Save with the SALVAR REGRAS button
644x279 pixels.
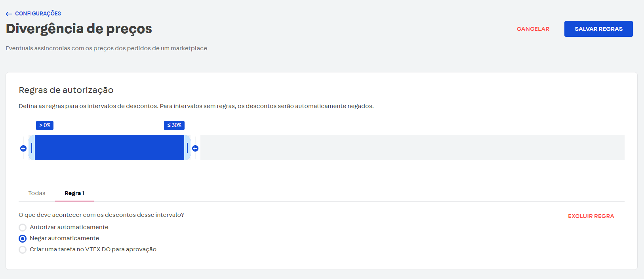pos(598,29)
